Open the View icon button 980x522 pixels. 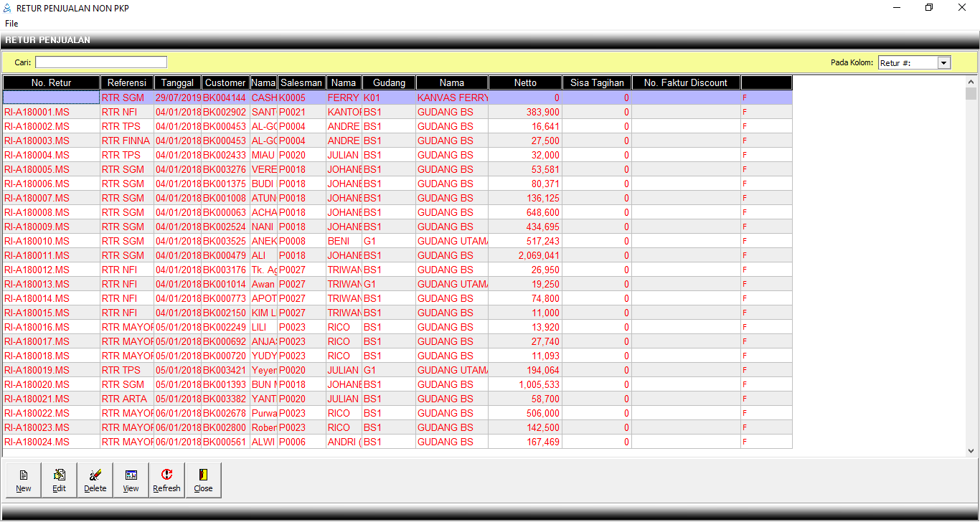tap(131, 480)
